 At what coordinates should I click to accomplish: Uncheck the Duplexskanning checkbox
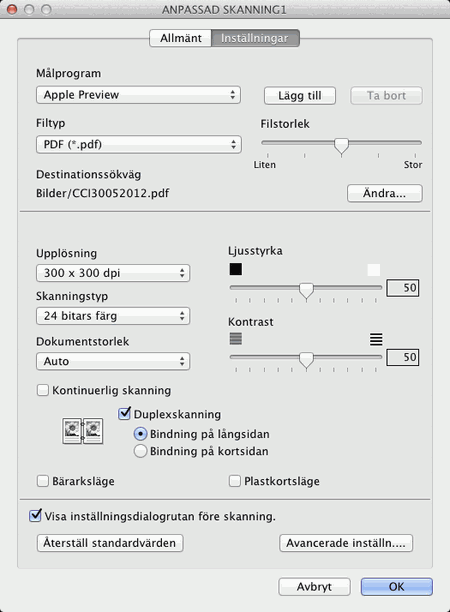(124, 414)
